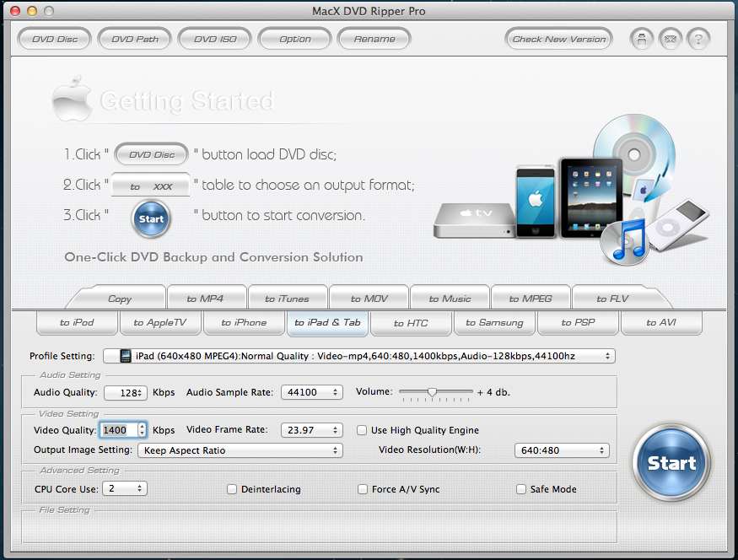This screenshot has width=738, height=560.
Task: Select the to iPad & Tab tab
Action: (x=327, y=322)
